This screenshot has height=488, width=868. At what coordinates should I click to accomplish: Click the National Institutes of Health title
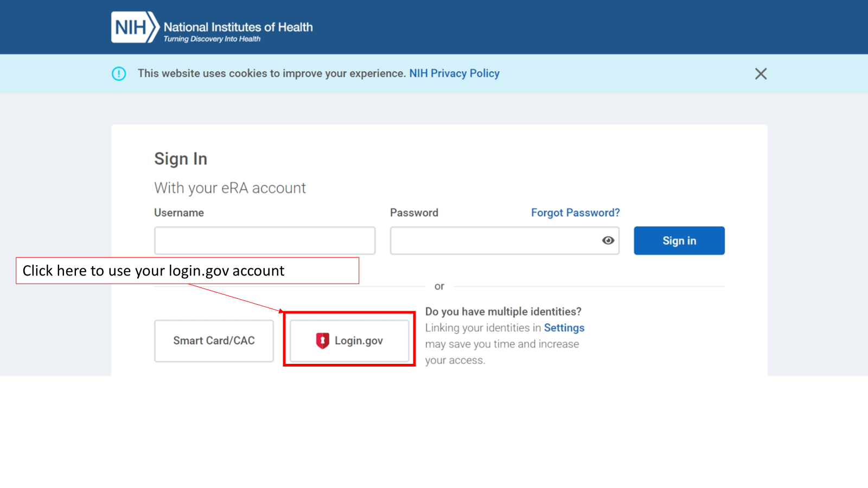pos(238,27)
